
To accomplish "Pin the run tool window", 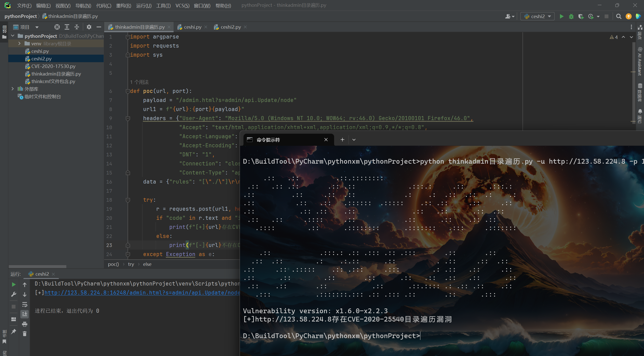I will pos(14,332).
